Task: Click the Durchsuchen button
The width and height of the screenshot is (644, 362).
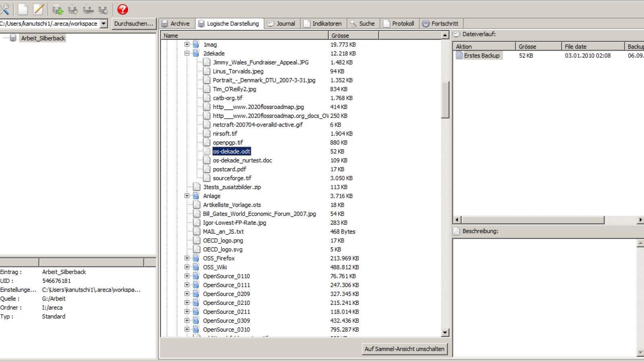Action: [134, 23]
